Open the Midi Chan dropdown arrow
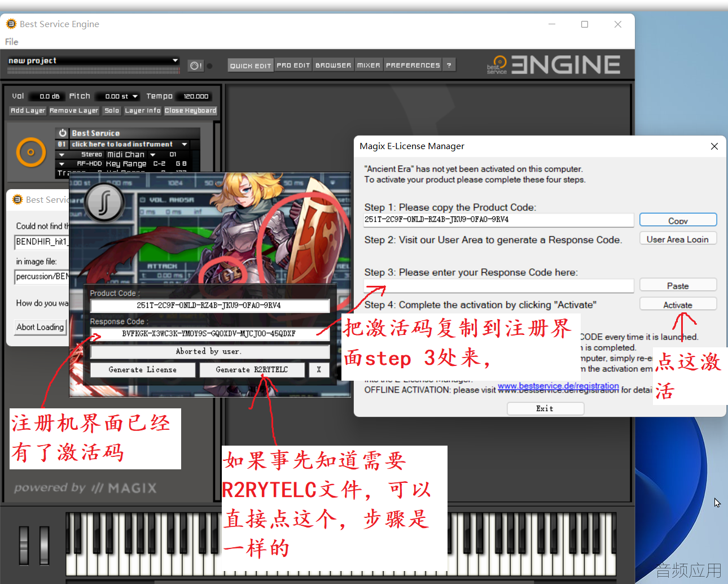The width and height of the screenshot is (728, 584). [152, 155]
